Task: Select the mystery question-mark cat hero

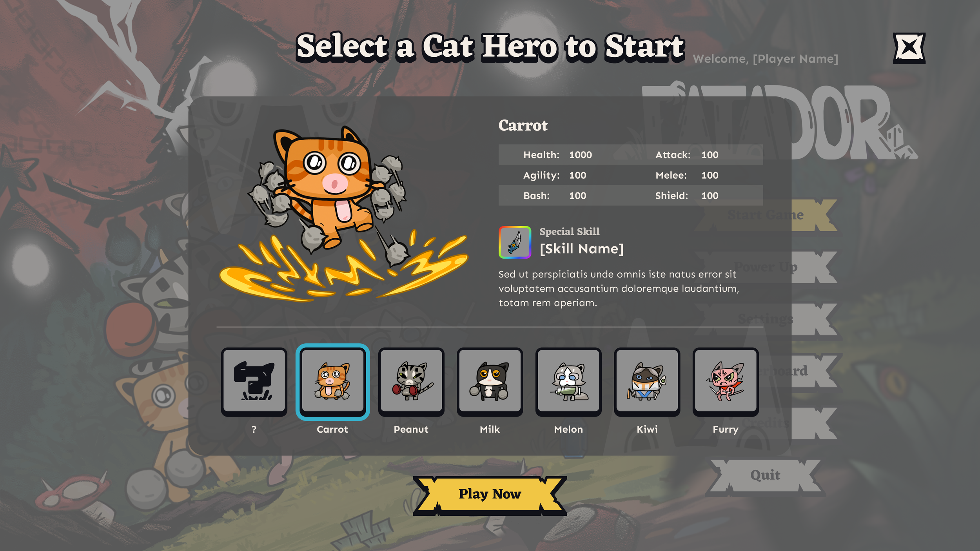Action: pyautogui.click(x=254, y=382)
